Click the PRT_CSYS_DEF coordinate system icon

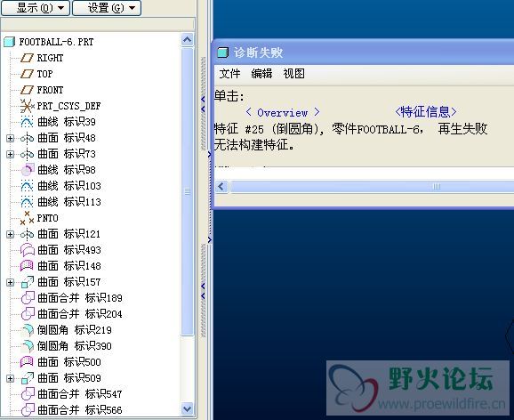27,106
